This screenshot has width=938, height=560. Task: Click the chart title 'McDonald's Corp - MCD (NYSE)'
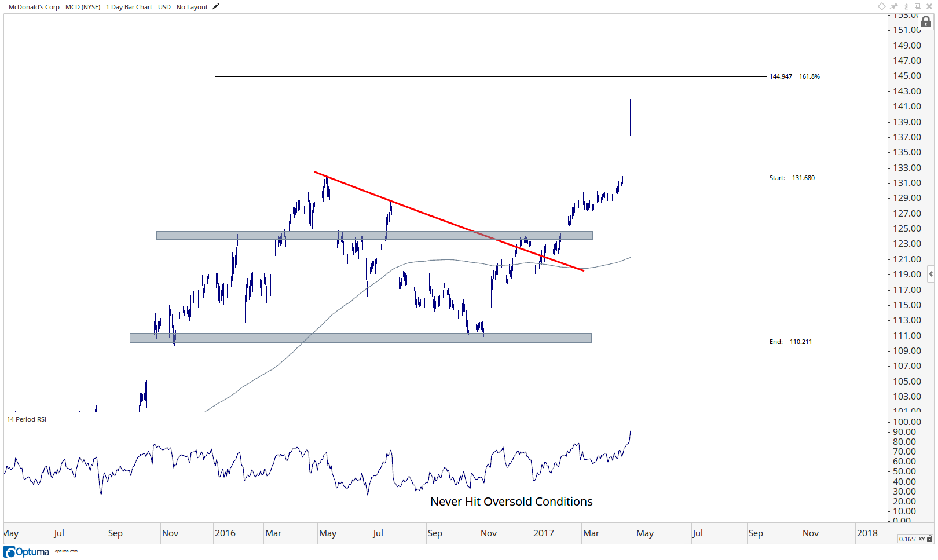54,7
